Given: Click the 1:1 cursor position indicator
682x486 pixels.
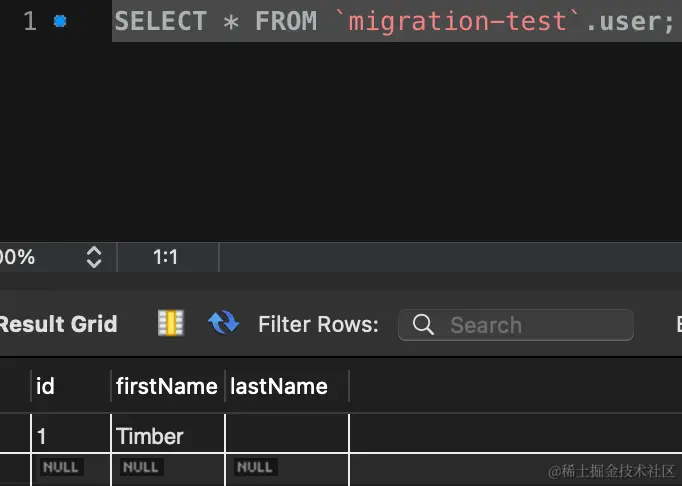Looking at the screenshot, I should click(x=165, y=257).
